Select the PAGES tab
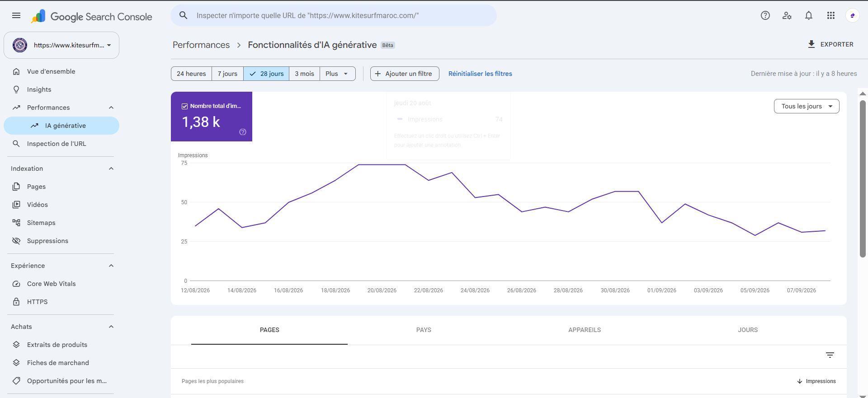868x398 pixels. 269,330
